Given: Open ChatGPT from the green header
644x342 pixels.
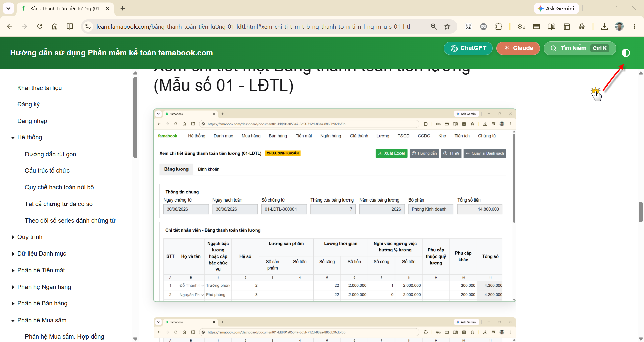Looking at the screenshot, I should (x=468, y=48).
